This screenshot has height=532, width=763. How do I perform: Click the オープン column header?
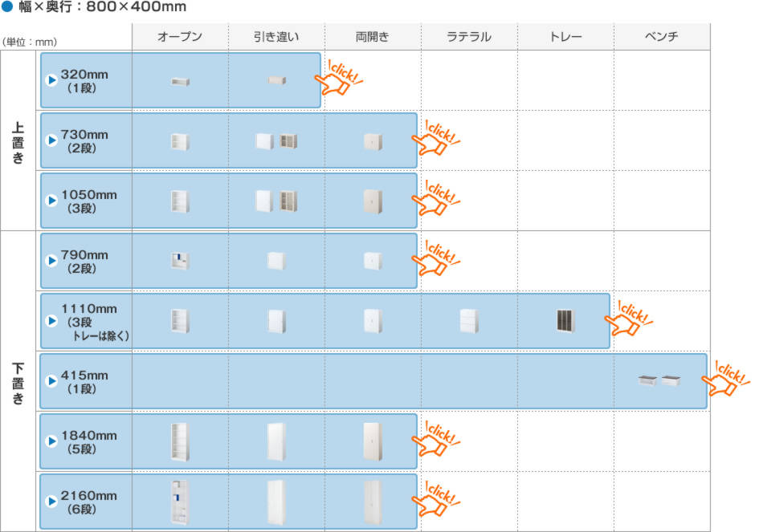(x=180, y=37)
